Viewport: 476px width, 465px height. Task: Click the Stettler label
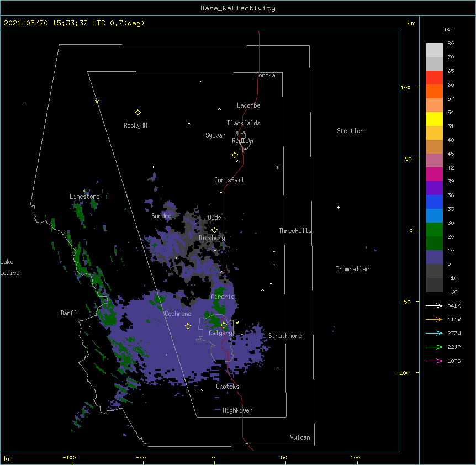click(x=350, y=131)
